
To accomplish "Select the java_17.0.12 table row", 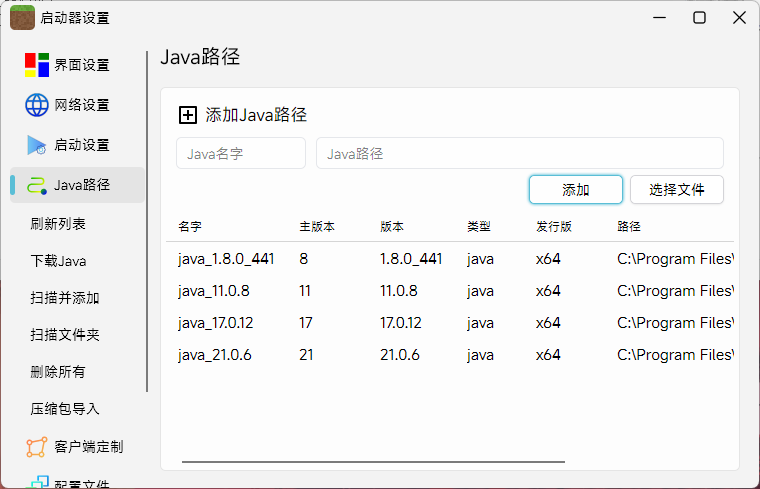I will [x=450, y=323].
